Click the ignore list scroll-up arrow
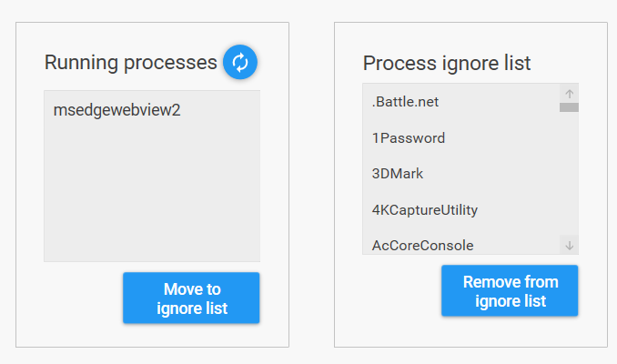The height and width of the screenshot is (364, 617). [570, 93]
